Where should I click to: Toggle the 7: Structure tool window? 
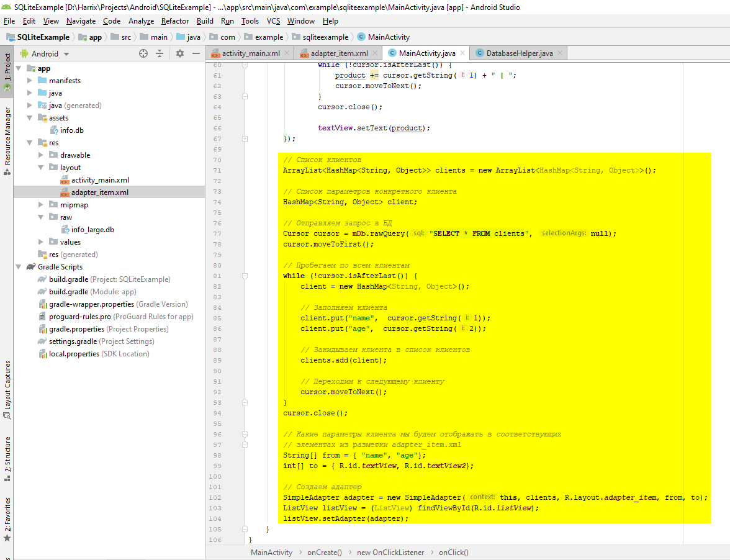coord(7,458)
